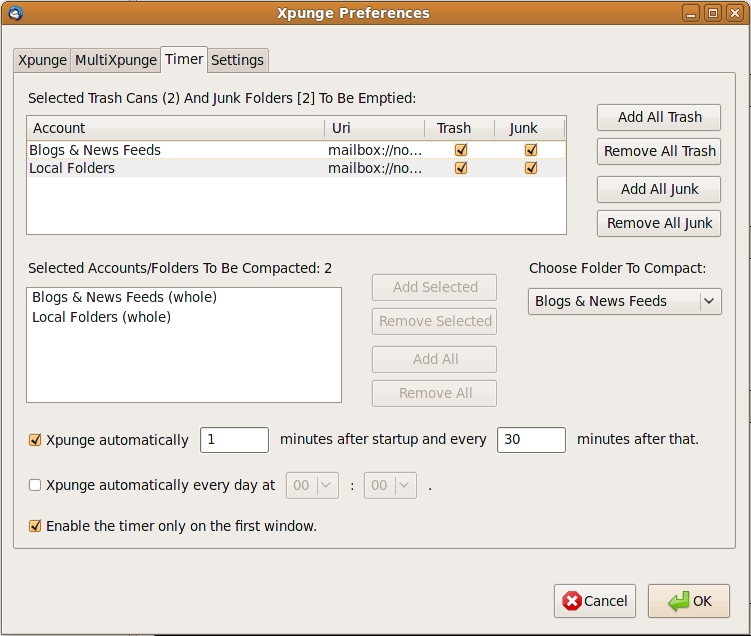
Task: Uncheck Trash for Blogs & News Feeds
Action: click(461, 150)
